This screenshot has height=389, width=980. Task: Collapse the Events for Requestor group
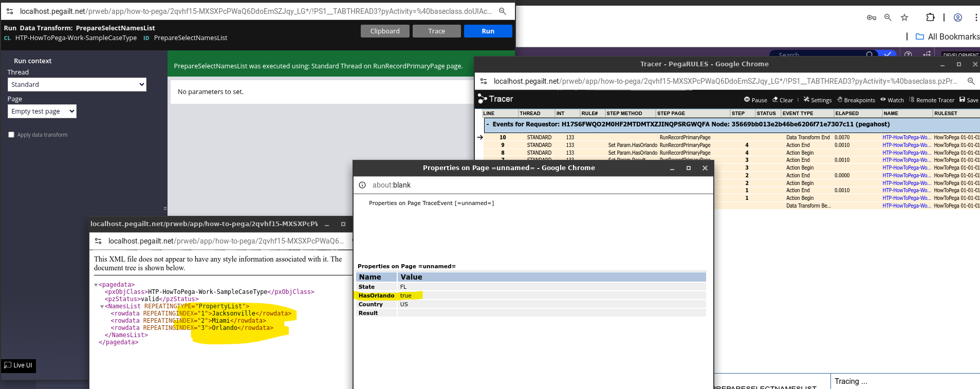point(488,124)
